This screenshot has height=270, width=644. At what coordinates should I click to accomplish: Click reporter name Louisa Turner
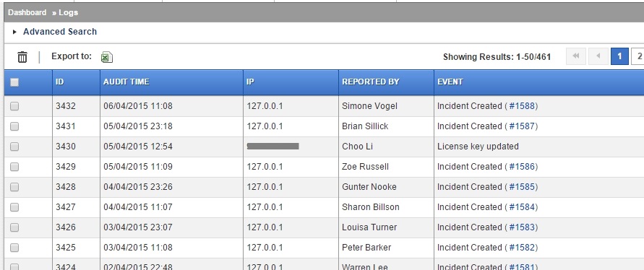pos(369,227)
